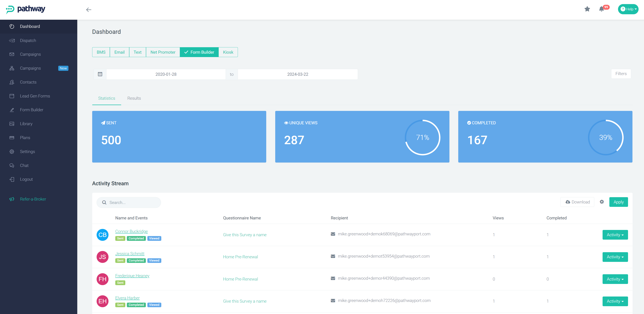Screen dimensions: 644x314
Task: Expand the Activity menu for Frederique Heaney
Action: coord(615,279)
